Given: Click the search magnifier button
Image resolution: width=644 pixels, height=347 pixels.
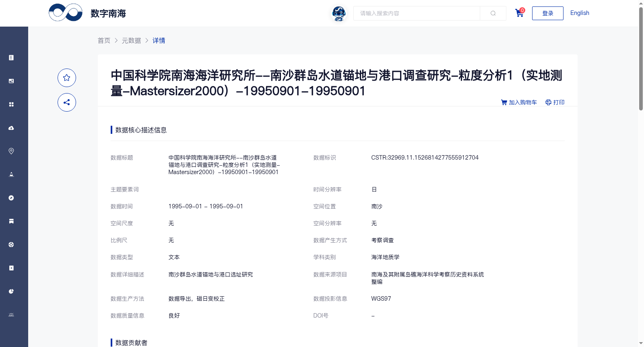Looking at the screenshot, I should (x=493, y=13).
